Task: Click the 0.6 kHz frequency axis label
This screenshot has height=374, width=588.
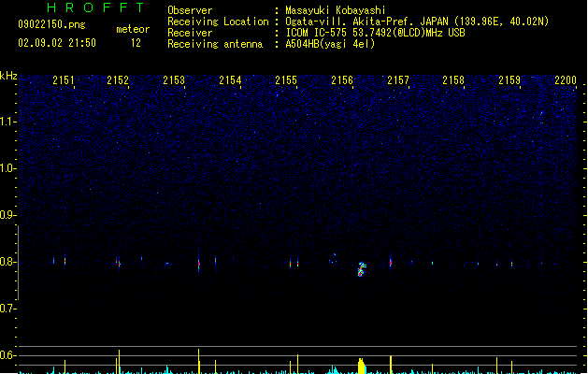Action: pos(7,355)
